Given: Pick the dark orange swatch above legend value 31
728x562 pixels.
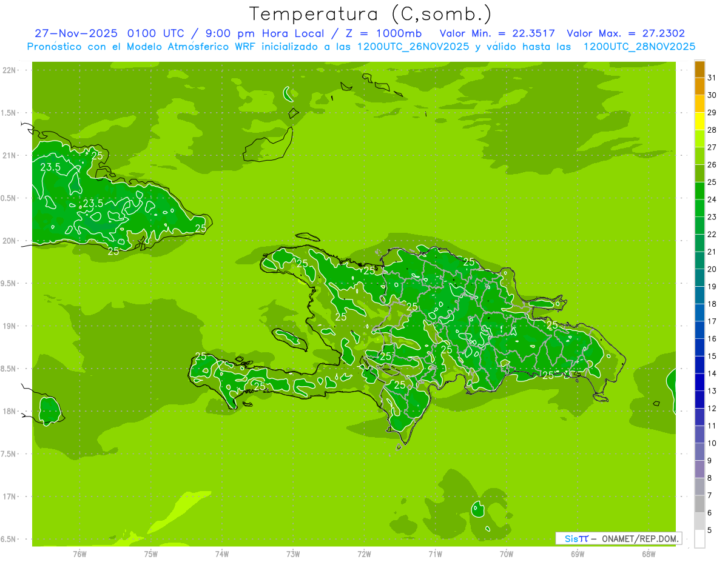Looking at the screenshot, I should click(x=699, y=69).
